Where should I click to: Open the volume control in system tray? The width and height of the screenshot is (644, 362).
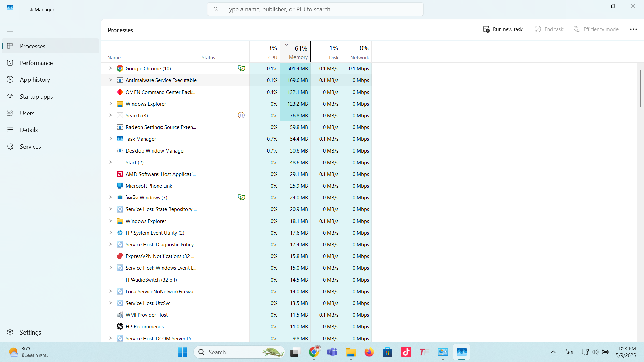(x=595, y=352)
